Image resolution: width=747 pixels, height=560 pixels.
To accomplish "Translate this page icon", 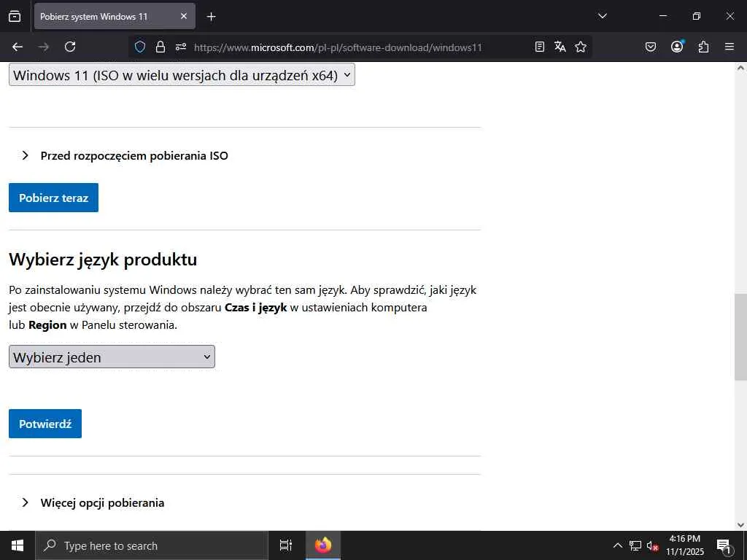I will (560, 47).
